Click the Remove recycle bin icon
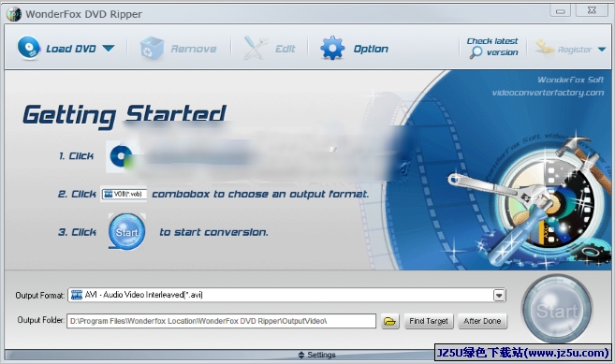 153,49
